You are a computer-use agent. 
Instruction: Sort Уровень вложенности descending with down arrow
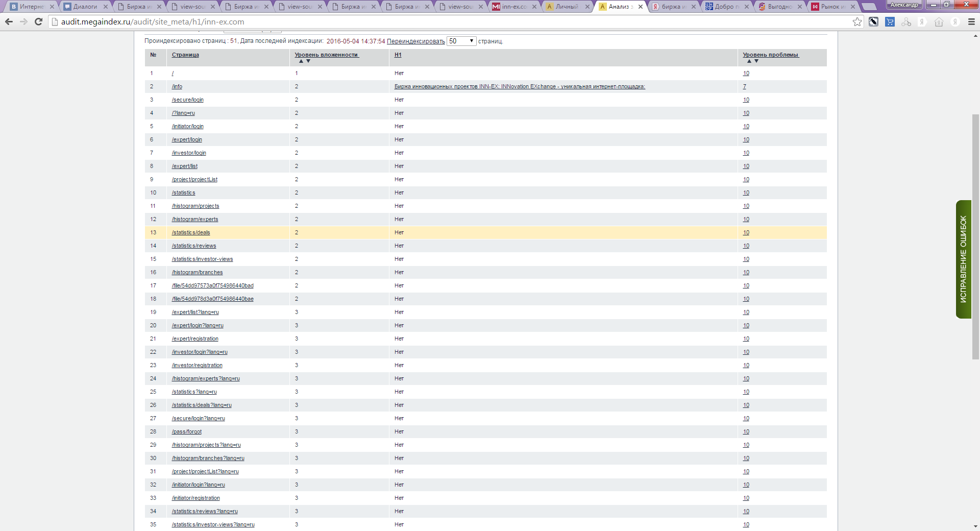(x=308, y=61)
